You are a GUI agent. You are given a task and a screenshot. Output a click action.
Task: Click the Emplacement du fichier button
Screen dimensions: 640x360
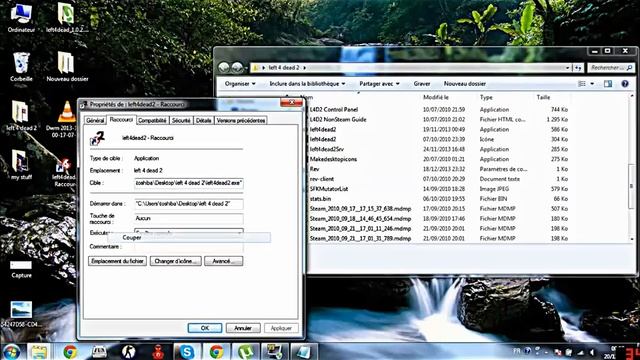point(118,261)
